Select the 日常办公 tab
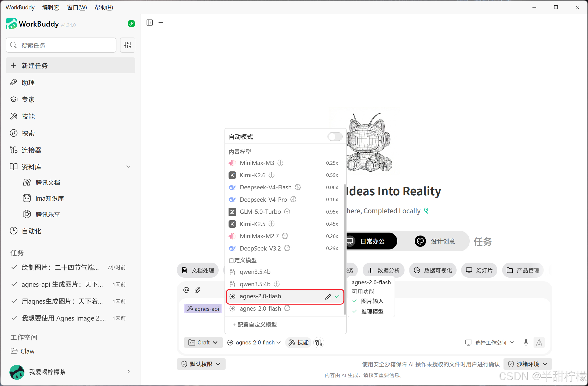The width and height of the screenshot is (588, 386). click(x=371, y=241)
